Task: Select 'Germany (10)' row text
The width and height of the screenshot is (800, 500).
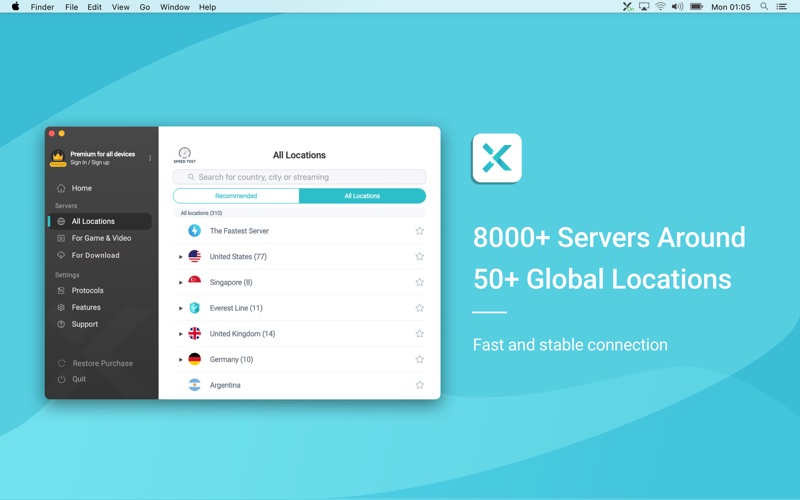Action: click(232, 359)
